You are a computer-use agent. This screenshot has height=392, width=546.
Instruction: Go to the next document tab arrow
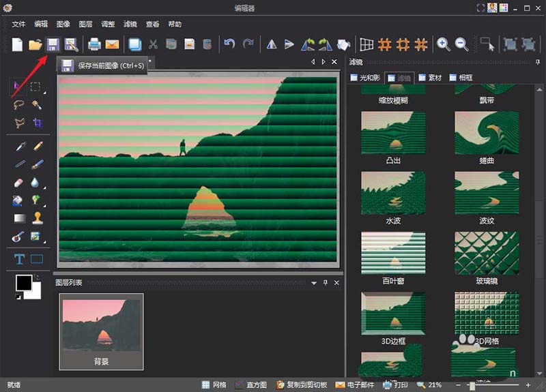pyautogui.click(x=324, y=61)
